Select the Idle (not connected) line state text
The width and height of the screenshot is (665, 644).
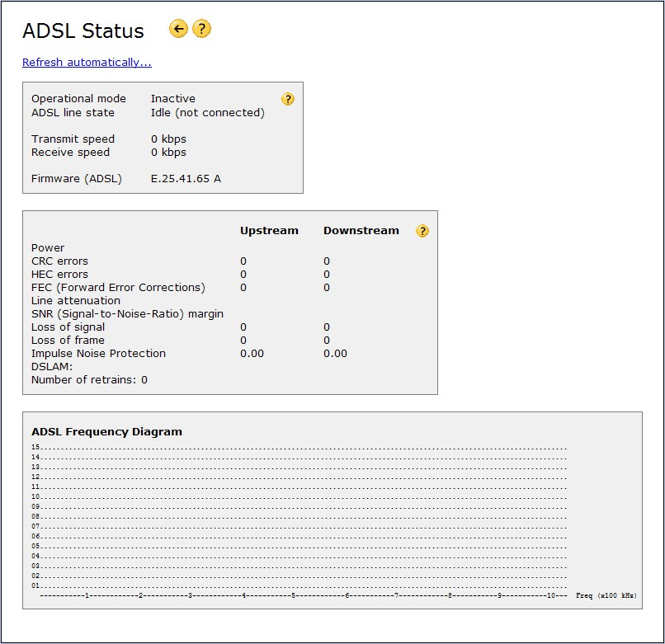coord(207,113)
